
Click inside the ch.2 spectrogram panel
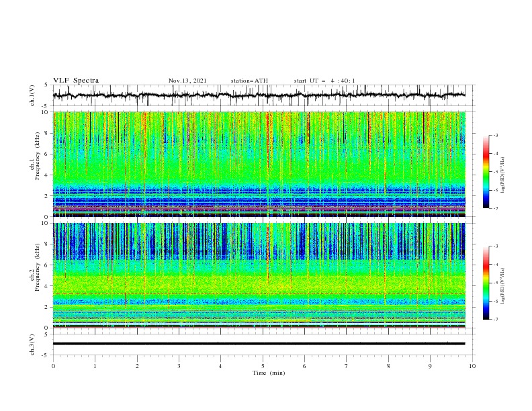click(259, 275)
